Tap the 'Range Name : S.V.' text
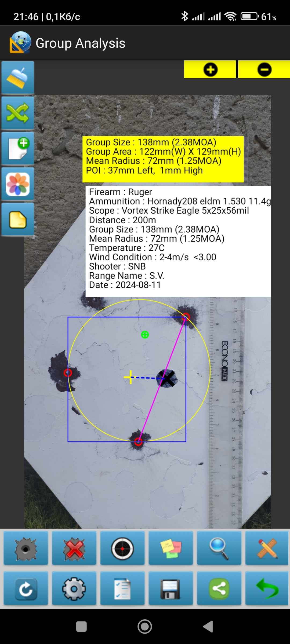 126,276
